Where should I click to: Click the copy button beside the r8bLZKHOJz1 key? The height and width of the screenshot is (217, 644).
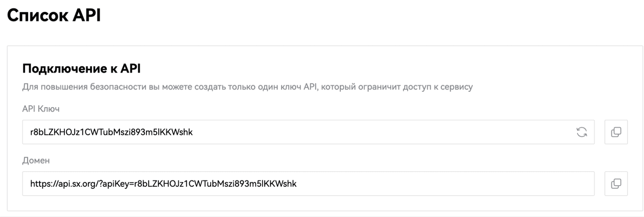[616, 132]
